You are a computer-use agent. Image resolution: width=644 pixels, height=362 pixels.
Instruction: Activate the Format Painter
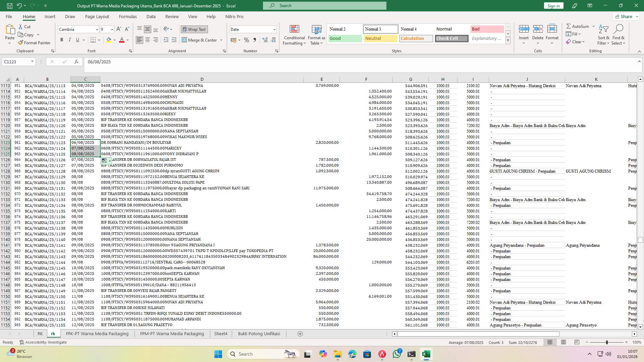pyautogui.click(x=35, y=43)
